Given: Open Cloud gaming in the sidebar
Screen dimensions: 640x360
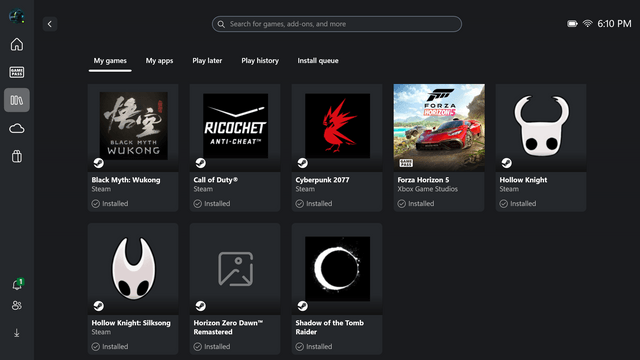Looking at the screenshot, I should [x=17, y=129].
